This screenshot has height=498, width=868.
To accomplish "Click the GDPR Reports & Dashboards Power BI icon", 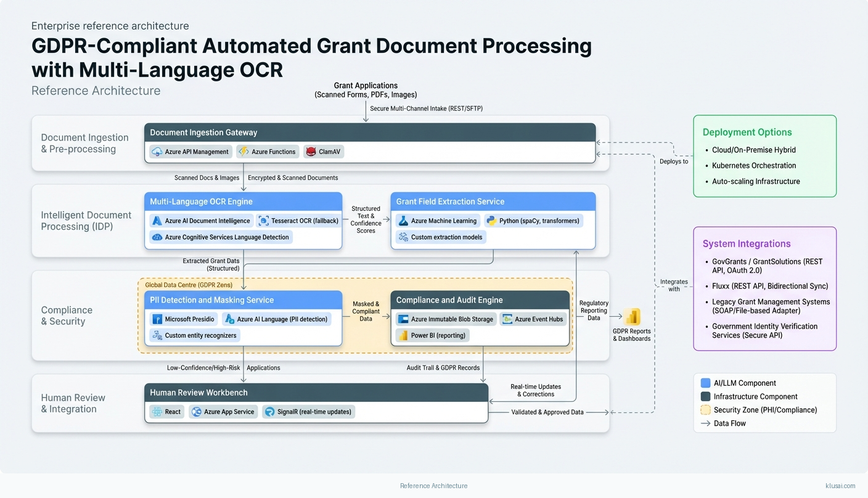I will (x=632, y=317).
